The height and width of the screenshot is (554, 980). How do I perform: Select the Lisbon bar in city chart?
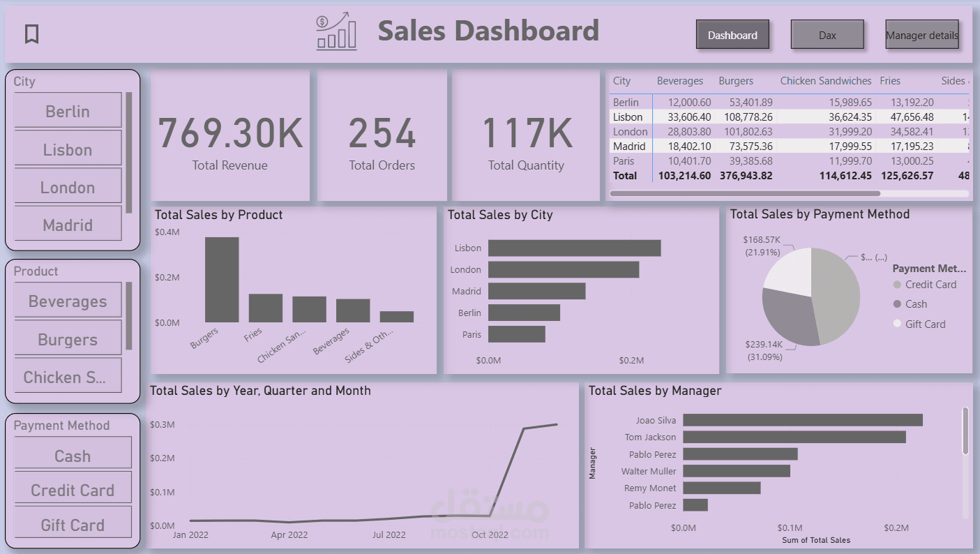pyautogui.click(x=575, y=248)
